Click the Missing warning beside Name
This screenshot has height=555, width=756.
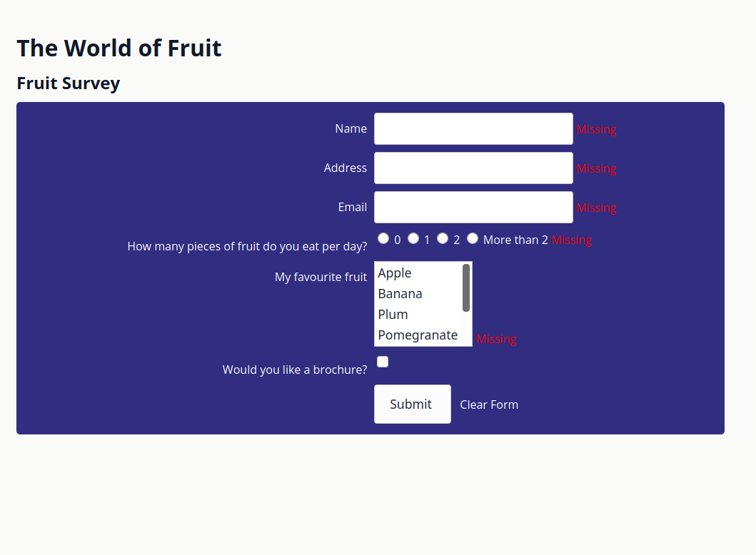(596, 129)
